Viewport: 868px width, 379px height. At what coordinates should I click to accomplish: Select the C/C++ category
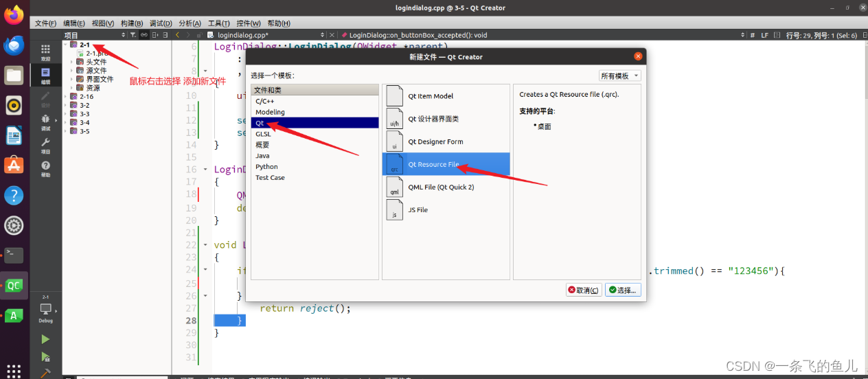315,101
